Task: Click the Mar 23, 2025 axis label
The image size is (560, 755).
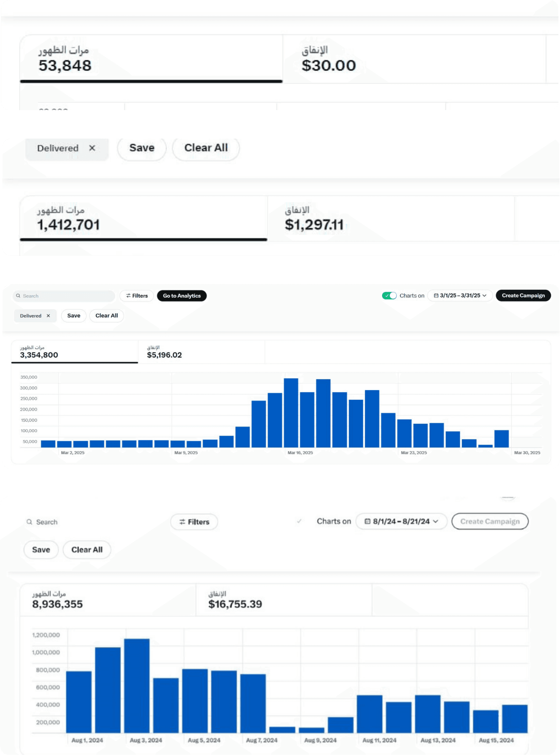Action: coord(413,453)
